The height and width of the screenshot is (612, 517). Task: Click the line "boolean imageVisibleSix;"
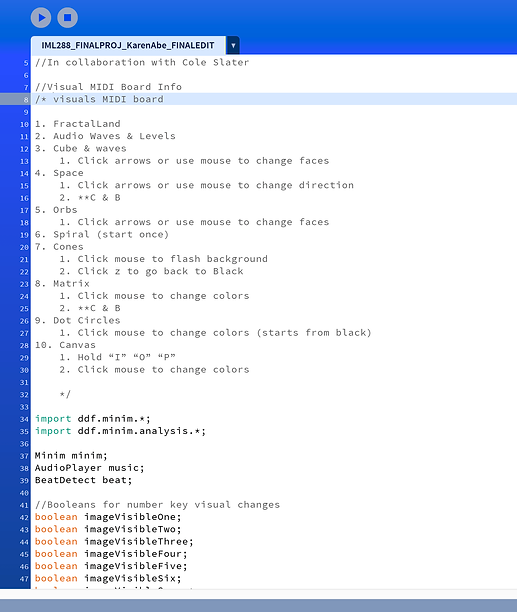[x=108, y=578]
